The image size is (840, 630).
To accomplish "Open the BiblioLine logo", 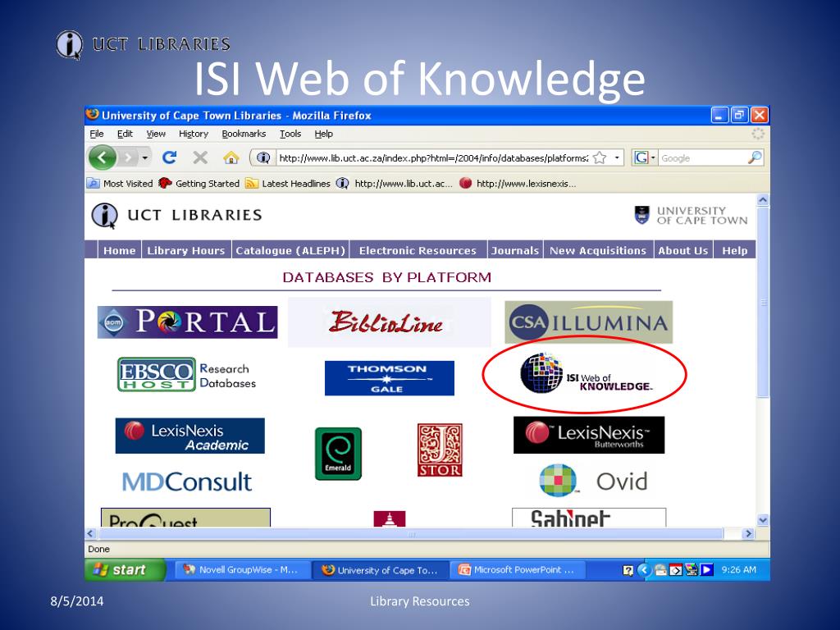I will tap(390, 322).
